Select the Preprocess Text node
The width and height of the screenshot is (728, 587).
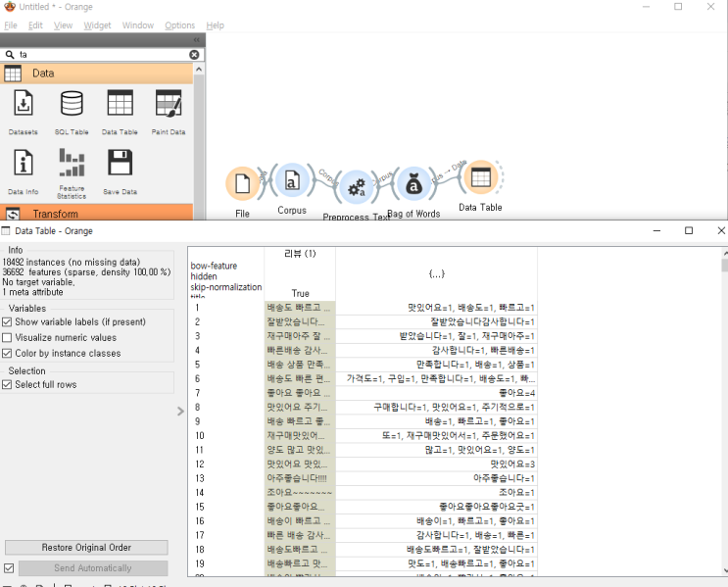356,187
